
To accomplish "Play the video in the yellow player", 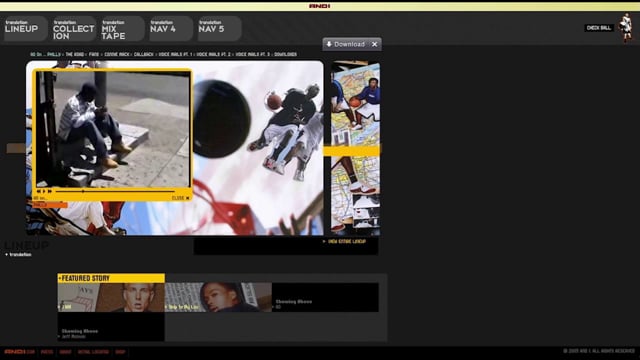I will pyautogui.click(x=44, y=191).
